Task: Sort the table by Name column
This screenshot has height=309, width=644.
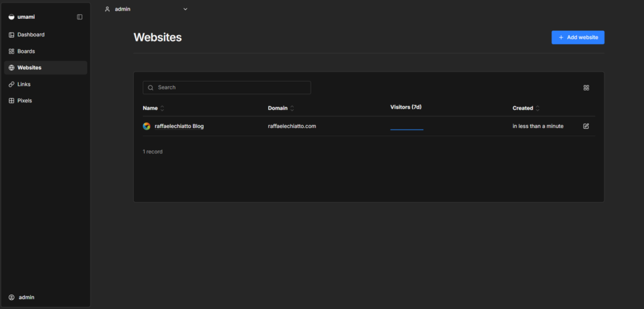Action: click(x=153, y=108)
